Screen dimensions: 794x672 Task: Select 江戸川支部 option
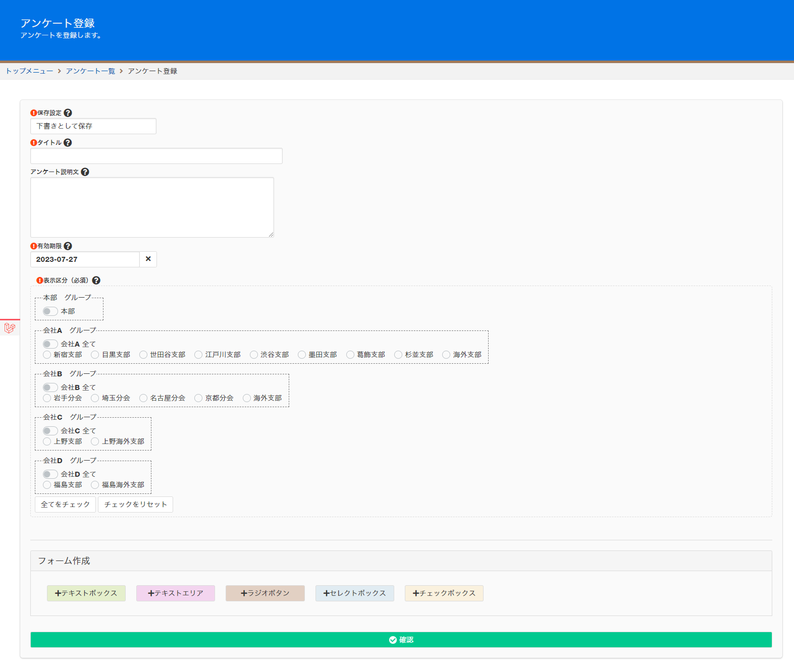tap(198, 355)
